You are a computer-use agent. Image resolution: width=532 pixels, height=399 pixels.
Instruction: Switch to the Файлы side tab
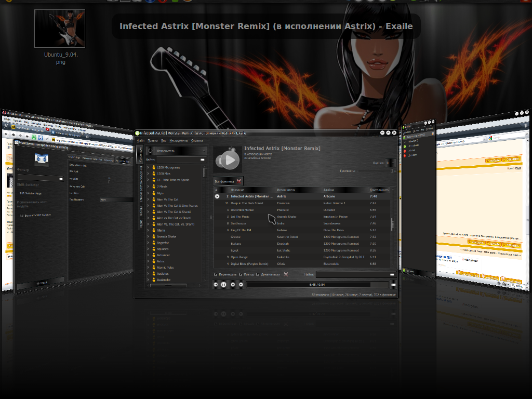click(x=141, y=210)
